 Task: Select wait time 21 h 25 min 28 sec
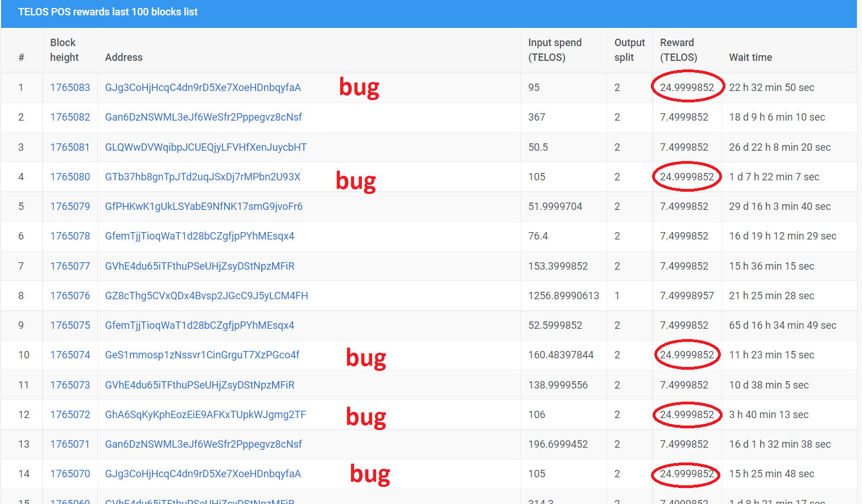tap(772, 296)
